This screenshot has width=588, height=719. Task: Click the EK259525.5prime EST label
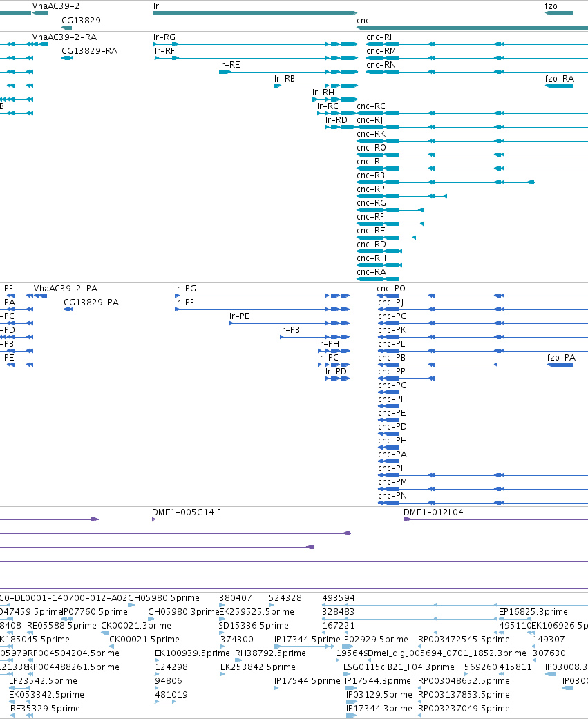[257, 612]
